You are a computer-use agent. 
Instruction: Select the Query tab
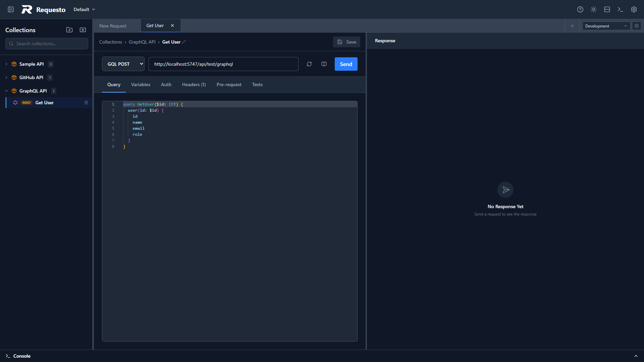[x=114, y=84]
